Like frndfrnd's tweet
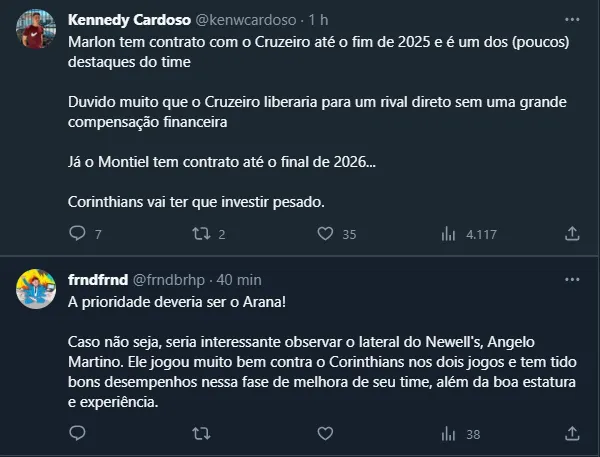Viewport: 600px width, 457px height. [324, 434]
